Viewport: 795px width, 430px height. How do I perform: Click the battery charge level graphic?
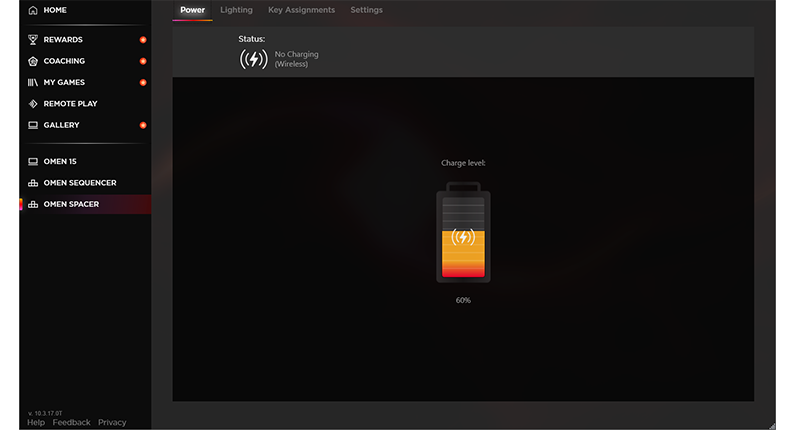pos(463,232)
